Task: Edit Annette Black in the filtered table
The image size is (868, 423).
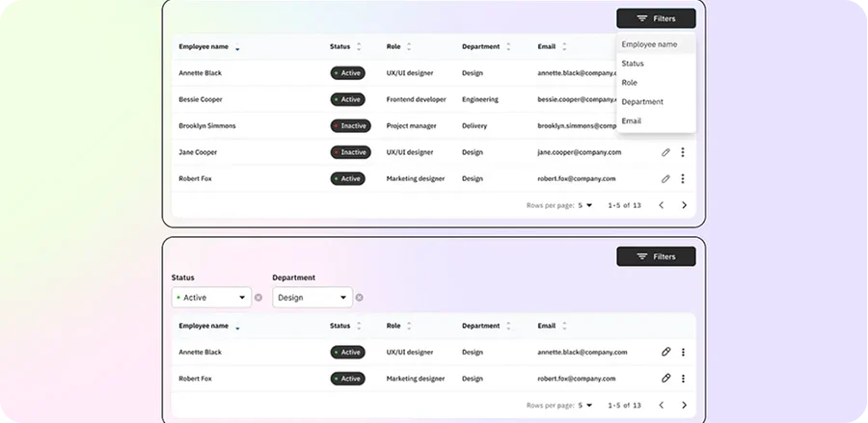Action: click(665, 352)
